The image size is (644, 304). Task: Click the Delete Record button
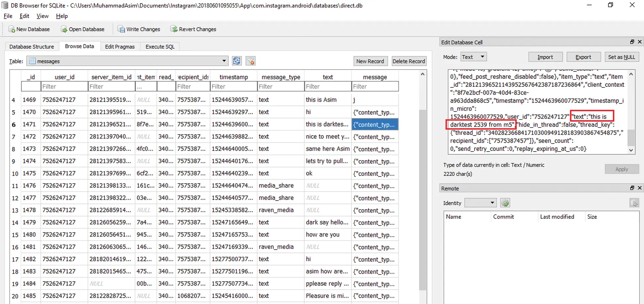coord(409,61)
